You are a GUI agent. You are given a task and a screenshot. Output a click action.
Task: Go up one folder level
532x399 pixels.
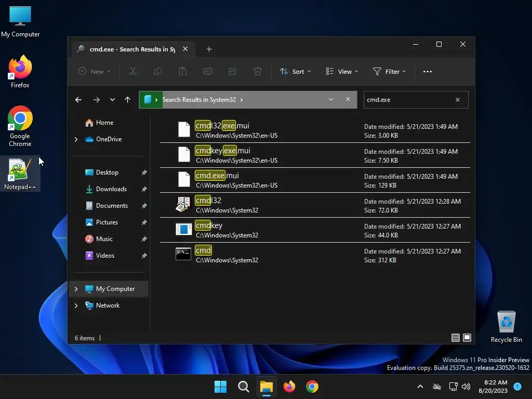[x=128, y=99]
